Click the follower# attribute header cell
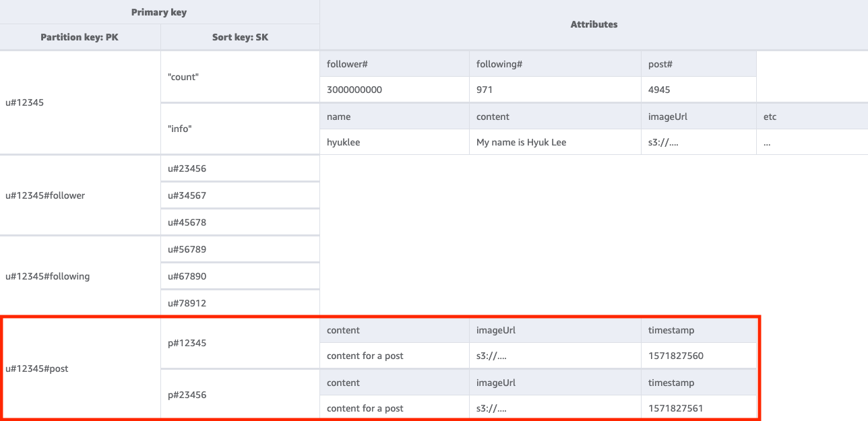This screenshot has height=421, width=868. [x=344, y=63]
